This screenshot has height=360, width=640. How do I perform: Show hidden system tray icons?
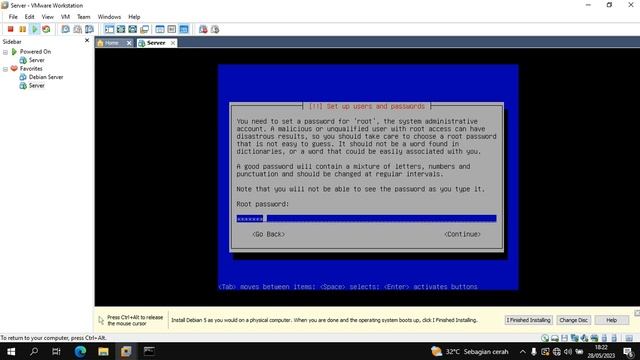coord(522,351)
